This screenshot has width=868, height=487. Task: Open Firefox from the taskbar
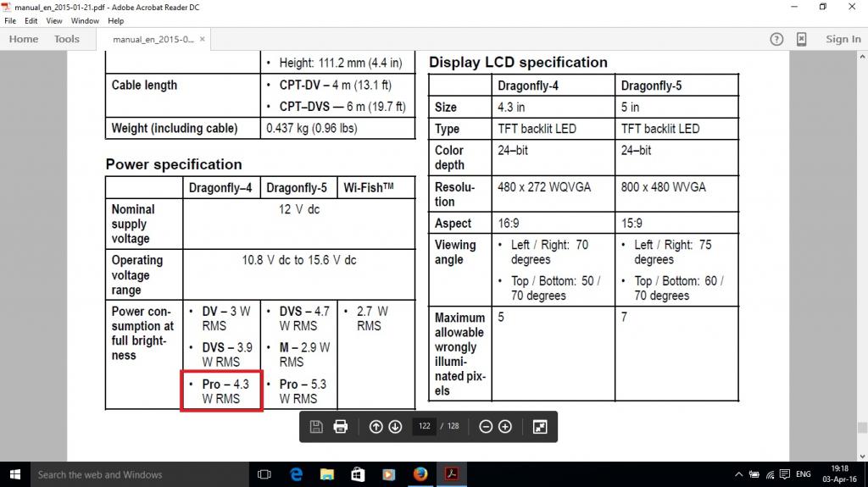pos(420,474)
